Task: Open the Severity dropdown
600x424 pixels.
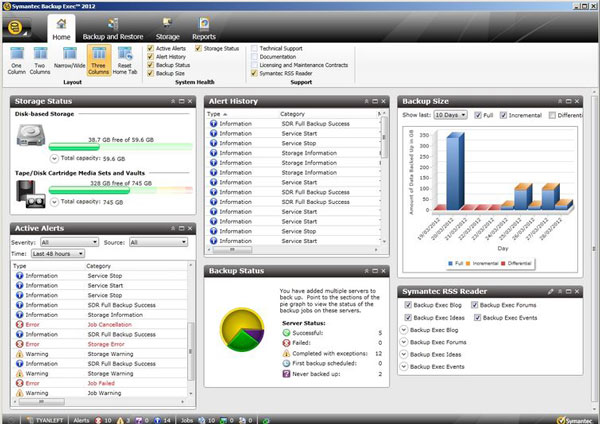Action: (69, 242)
